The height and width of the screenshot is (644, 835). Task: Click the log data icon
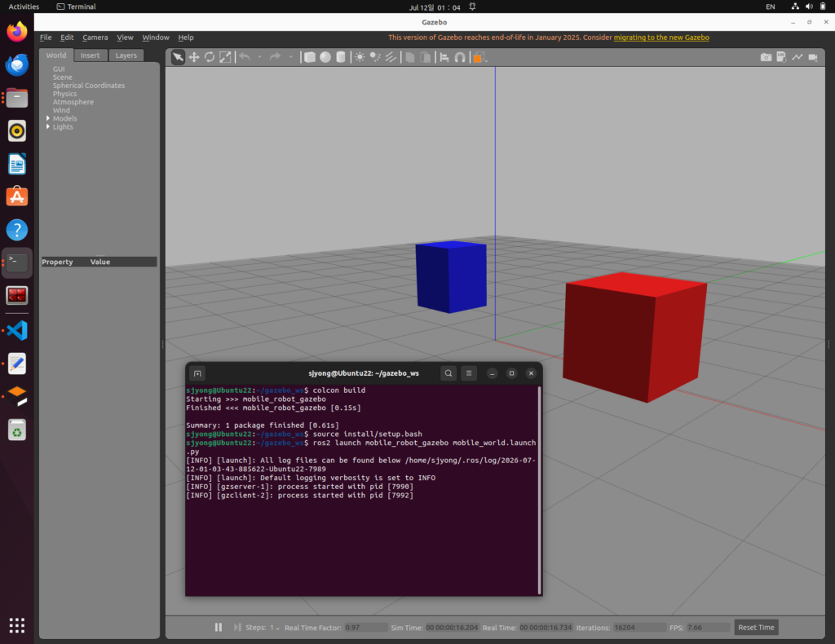point(781,57)
